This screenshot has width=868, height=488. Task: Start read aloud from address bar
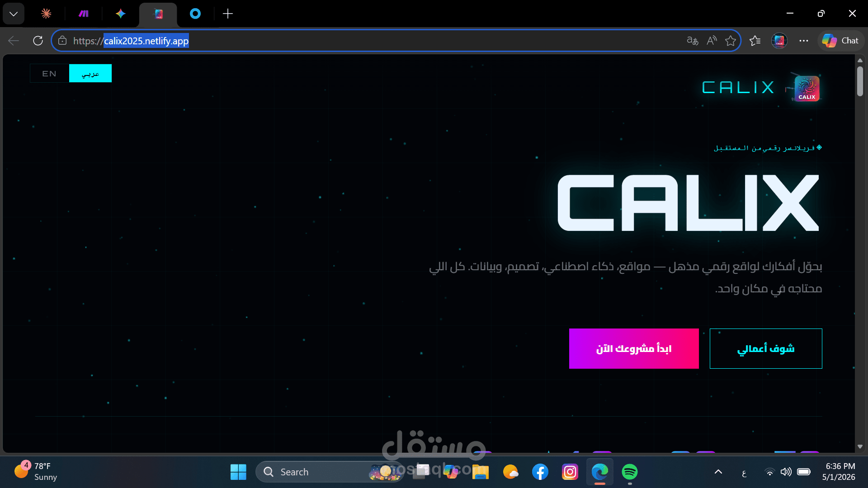[x=712, y=41]
